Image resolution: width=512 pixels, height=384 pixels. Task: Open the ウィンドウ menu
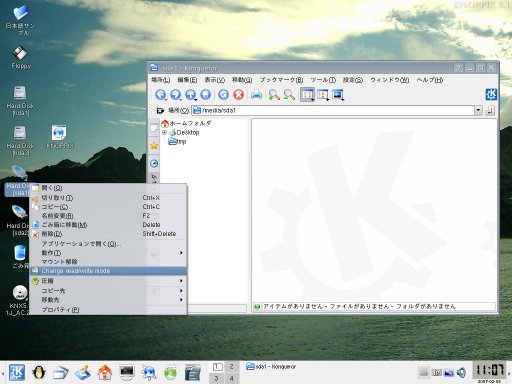pyautogui.click(x=390, y=80)
